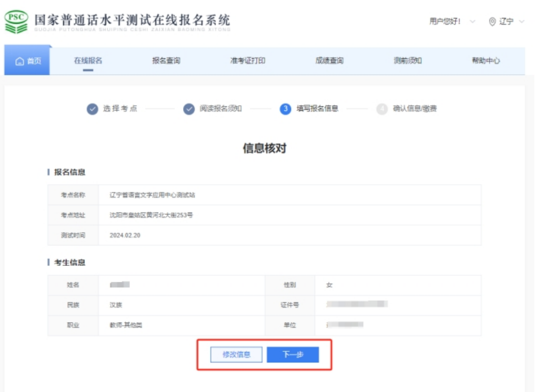Expand the 用户您好 user dropdown arrow
Viewport: 535px width, 392px height.
(x=472, y=22)
